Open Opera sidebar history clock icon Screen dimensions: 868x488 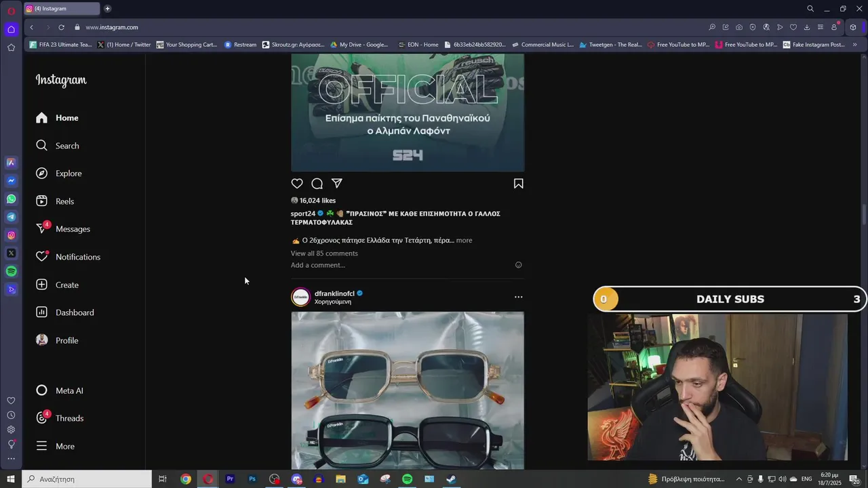click(x=11, y=415)
